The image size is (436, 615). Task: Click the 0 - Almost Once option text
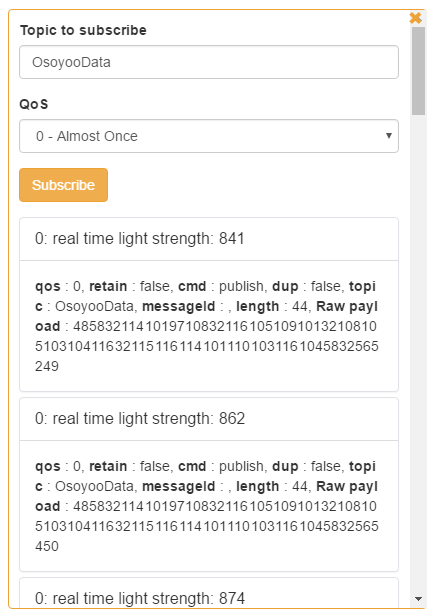click(x=87, y=136)
